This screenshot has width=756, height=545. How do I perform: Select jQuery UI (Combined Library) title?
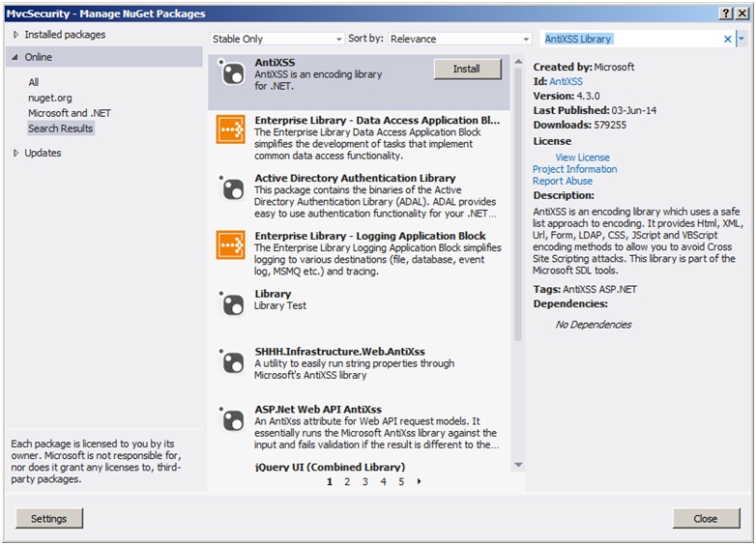pyautogui.click(x=331, y=467)
